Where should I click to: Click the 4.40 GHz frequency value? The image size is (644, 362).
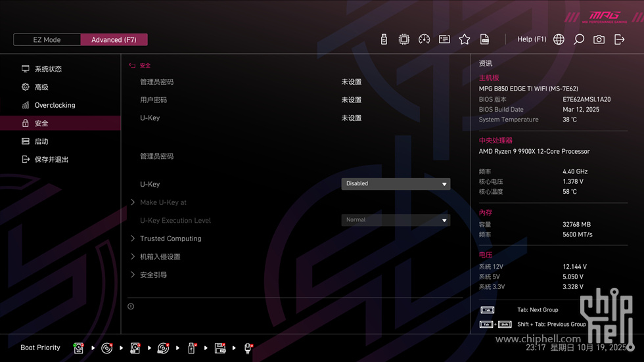[575, 171]
